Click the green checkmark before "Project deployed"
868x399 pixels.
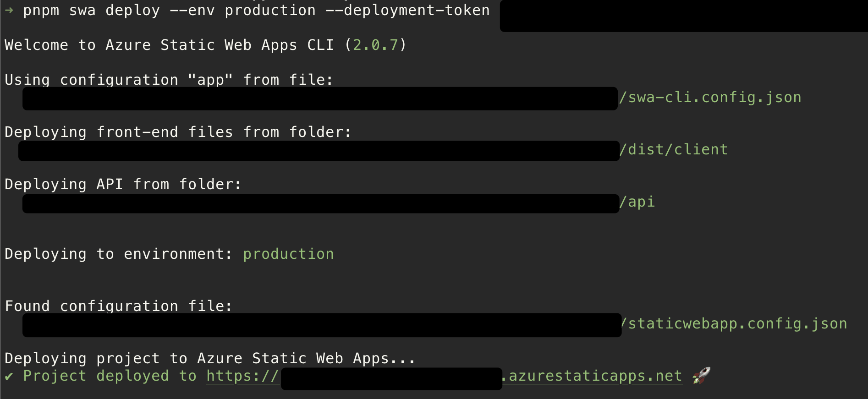pos(9,377)
